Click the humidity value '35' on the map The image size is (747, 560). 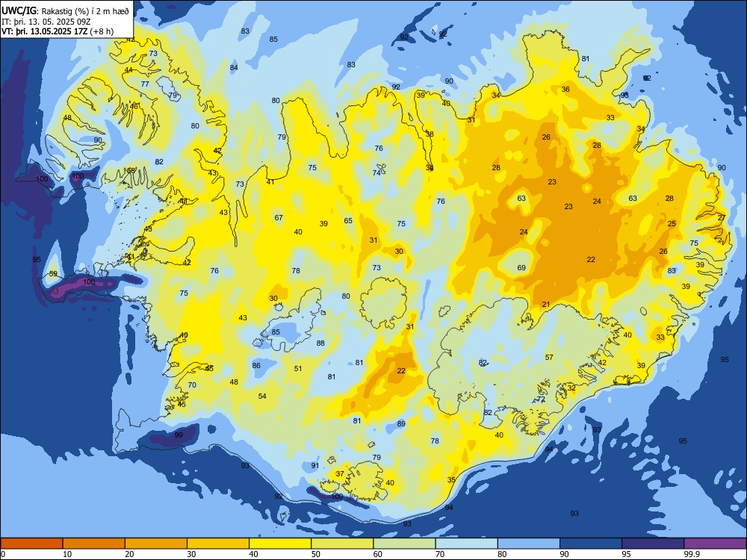(x=451, y=479)
